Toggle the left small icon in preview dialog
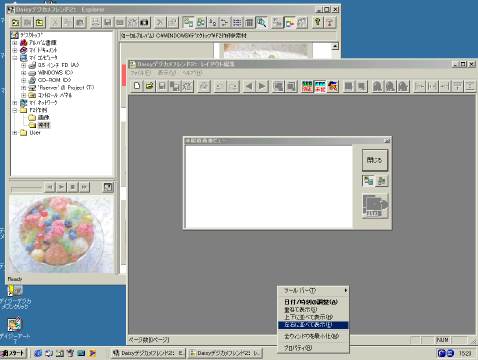 click(x=368, y=181)
